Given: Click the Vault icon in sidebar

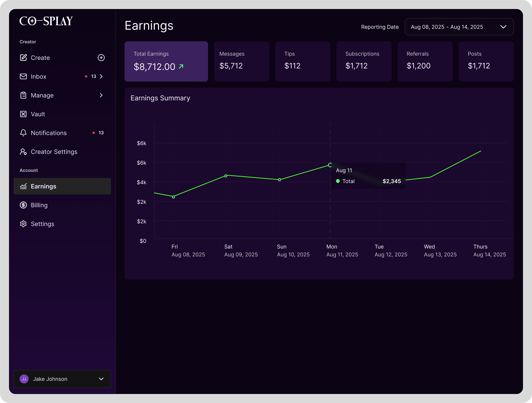Looking at the screenshot, I should pos(23,114).
